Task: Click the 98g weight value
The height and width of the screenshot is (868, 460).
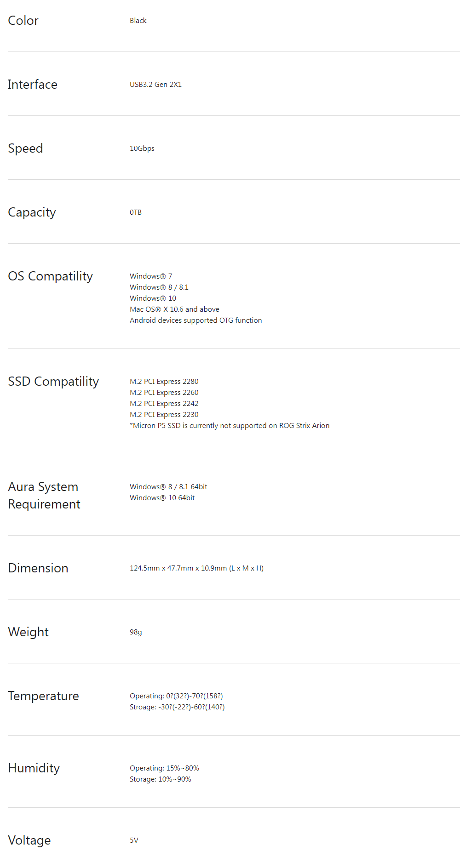Action: tap(136, 632)
